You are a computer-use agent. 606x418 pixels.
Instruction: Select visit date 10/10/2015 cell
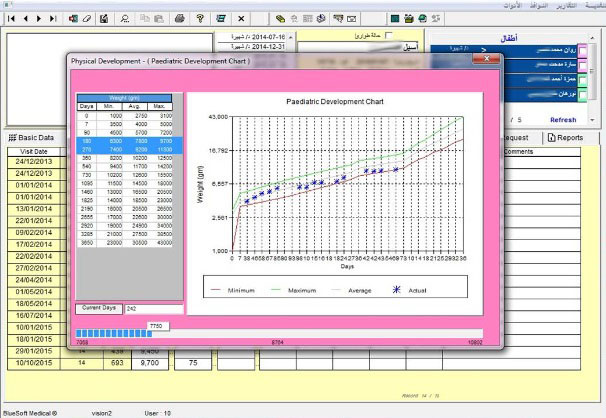(x=34, y=363)
